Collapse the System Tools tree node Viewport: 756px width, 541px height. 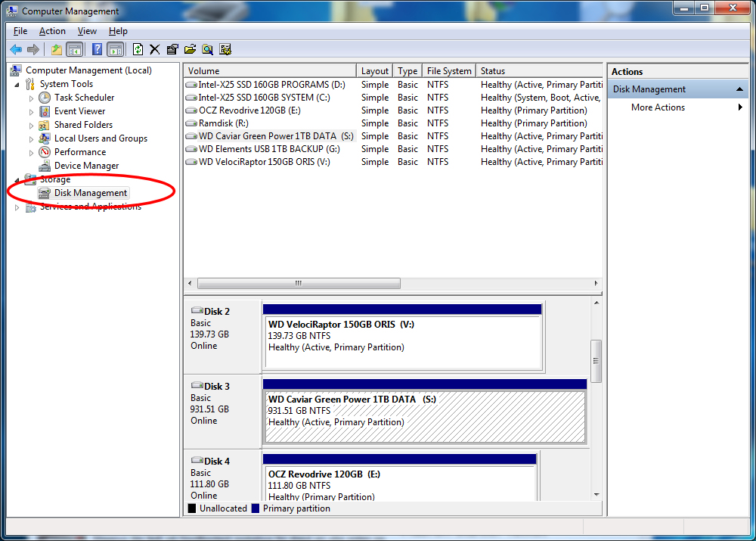[17, 85]
